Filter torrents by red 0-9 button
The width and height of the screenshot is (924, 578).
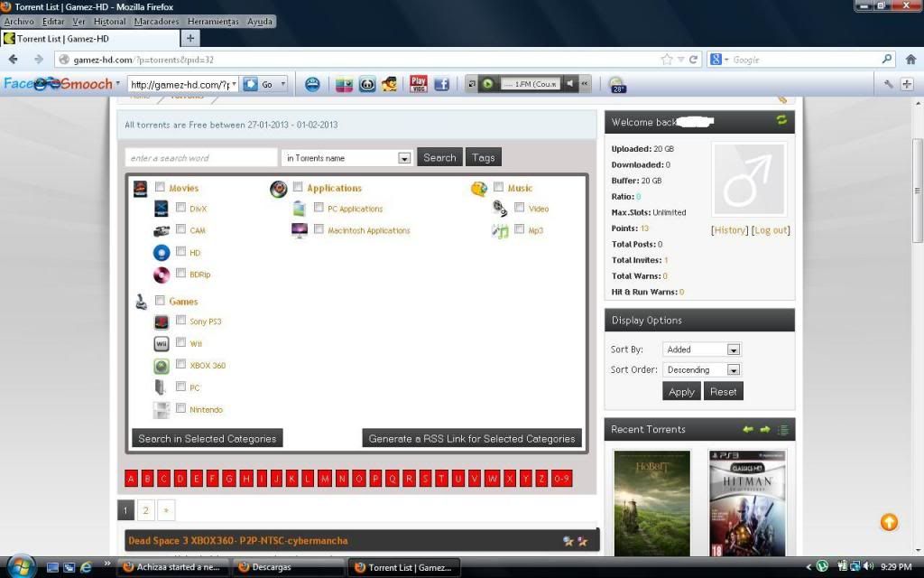point(561,479)
